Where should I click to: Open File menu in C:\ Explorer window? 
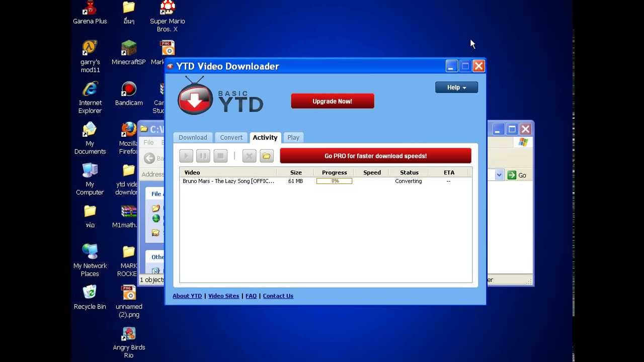pyautogui.click(x=148, y=142)
